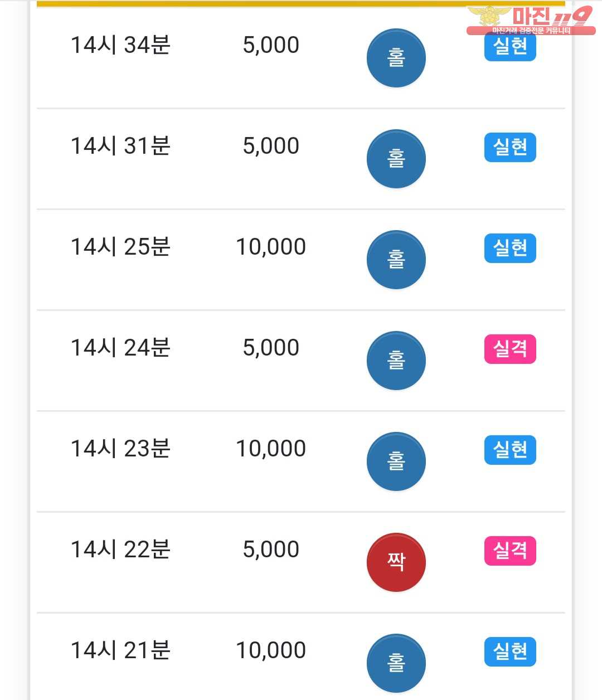This screenshot has width=602, height=700.
Task: Click the 홀 circle in the 14시 31분 row
Action: click(x=396, y=159)
